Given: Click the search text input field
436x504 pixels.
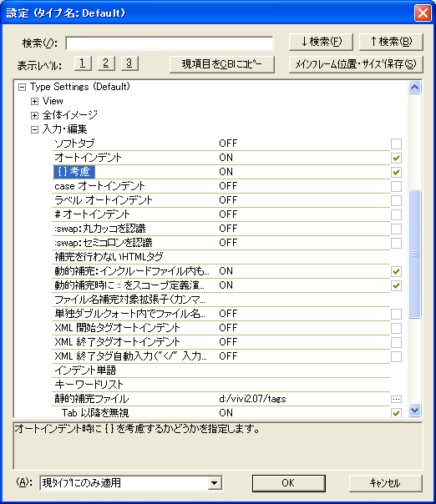Looking at the screenshot, I should 170,43.
